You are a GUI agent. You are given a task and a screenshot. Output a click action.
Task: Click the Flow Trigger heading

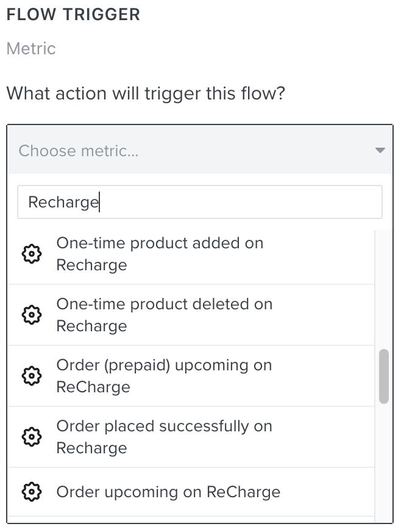[x=73, y=15]
